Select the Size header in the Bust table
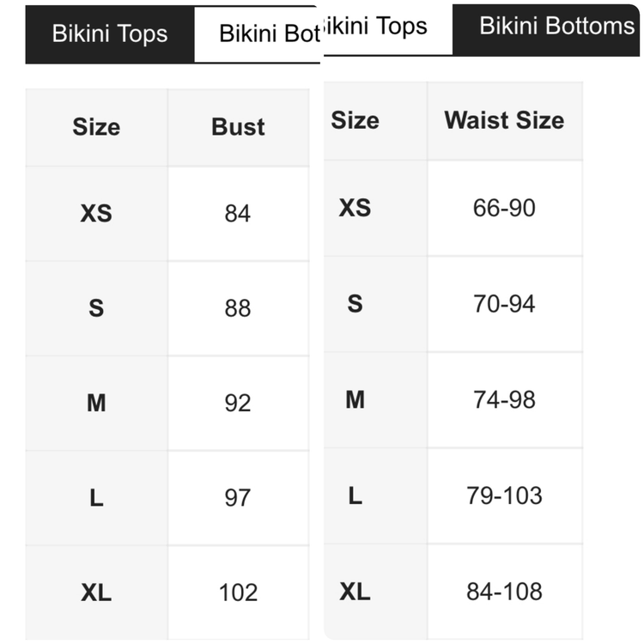 tap(96, 127)
